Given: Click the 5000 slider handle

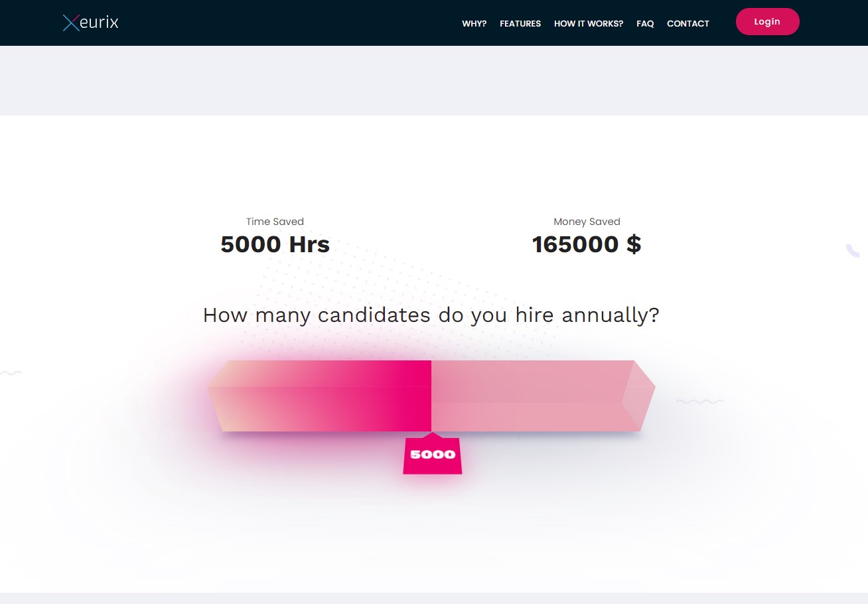Looking at the screenshot, I should coord(433,455).
